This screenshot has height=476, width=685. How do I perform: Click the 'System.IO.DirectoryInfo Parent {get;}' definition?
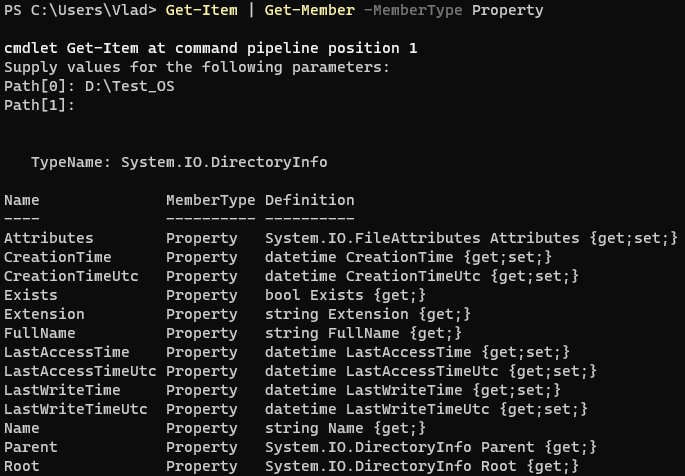point(431,447)
